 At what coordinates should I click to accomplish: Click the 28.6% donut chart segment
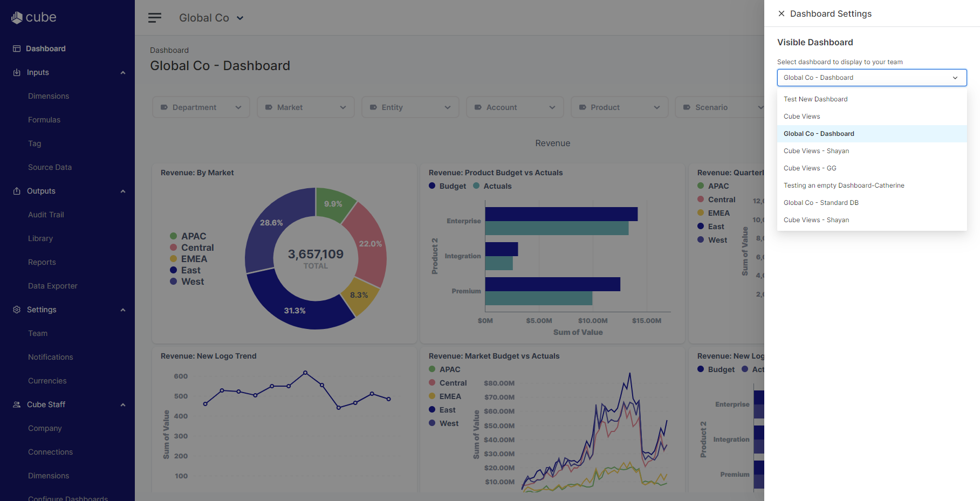click(x=271, y=222)
